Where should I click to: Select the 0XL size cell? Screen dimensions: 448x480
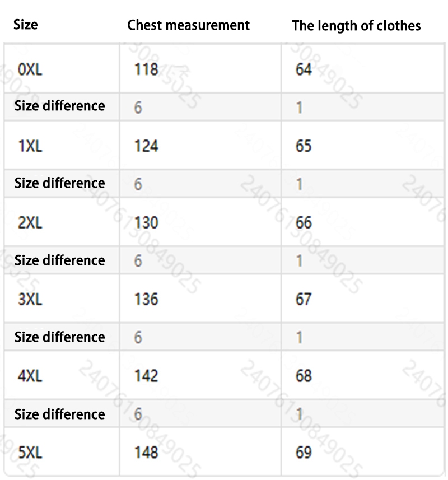coord(30,70)
